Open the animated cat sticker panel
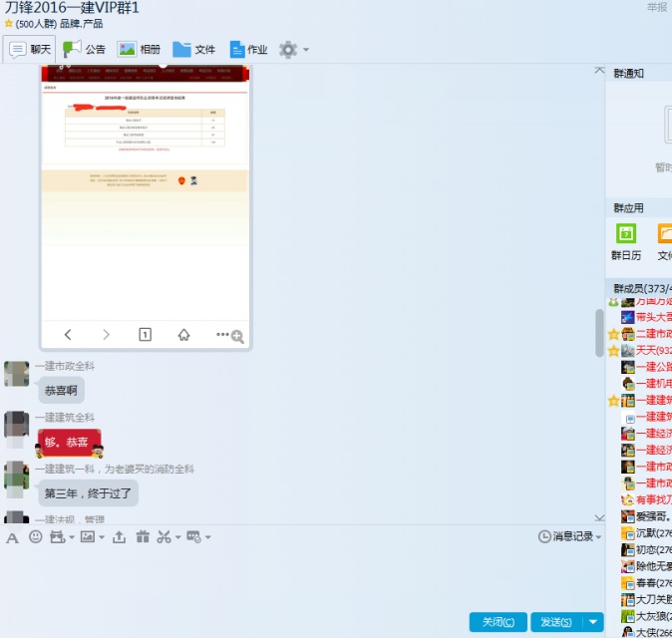 click(57, 537)
